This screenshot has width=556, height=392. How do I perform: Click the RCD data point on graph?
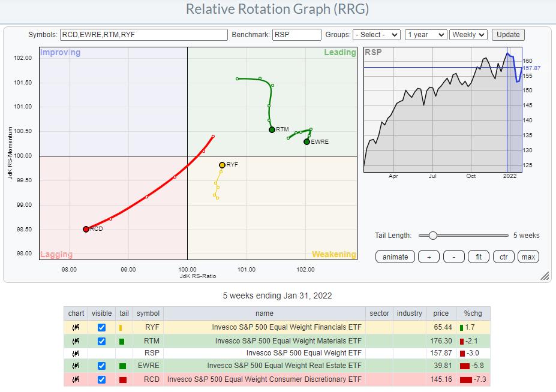[x=86, y=229]
